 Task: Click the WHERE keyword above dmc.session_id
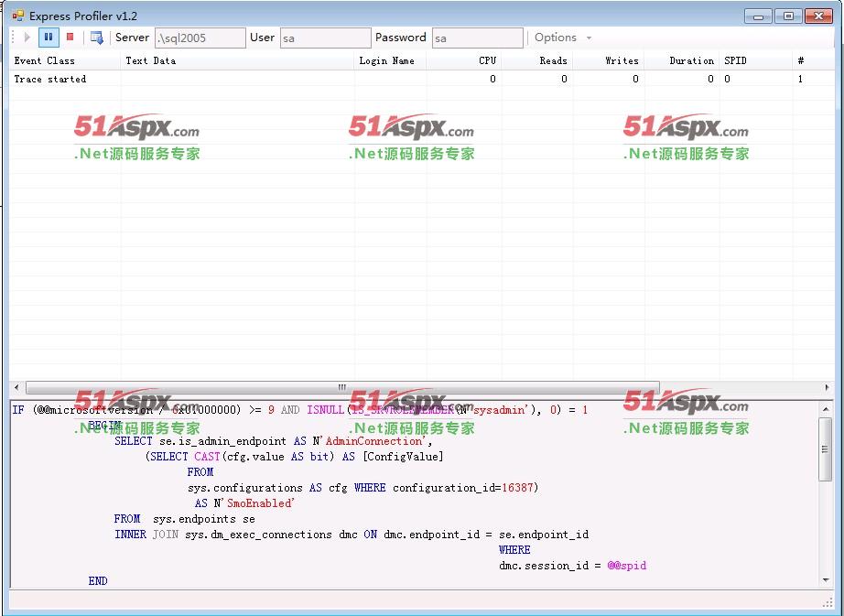pyautogui.click(x=514, y=550)
